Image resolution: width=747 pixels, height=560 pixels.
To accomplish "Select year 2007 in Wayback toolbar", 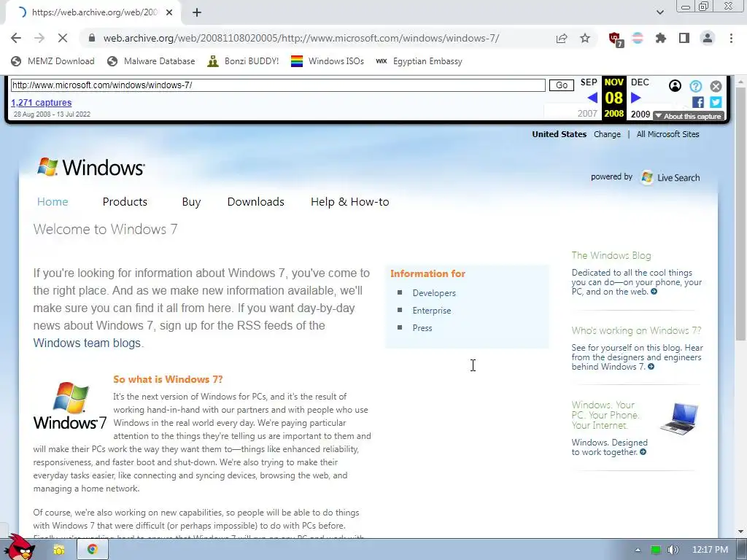I will point(587,114).
